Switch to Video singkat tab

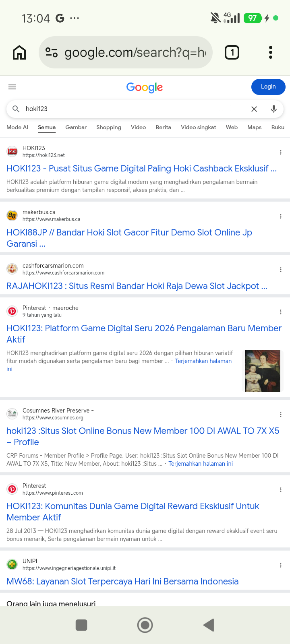click(199, 127)
